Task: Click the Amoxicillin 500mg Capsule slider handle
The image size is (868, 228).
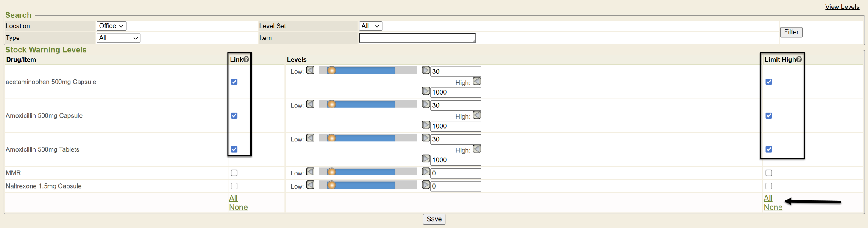Action: point(332,104)
